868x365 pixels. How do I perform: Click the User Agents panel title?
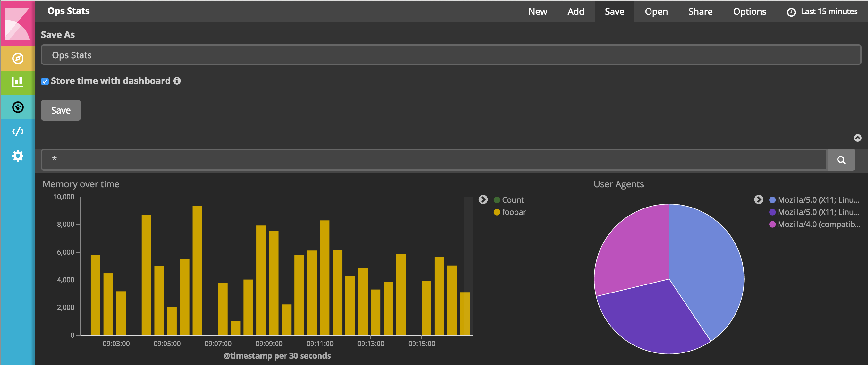619,184
